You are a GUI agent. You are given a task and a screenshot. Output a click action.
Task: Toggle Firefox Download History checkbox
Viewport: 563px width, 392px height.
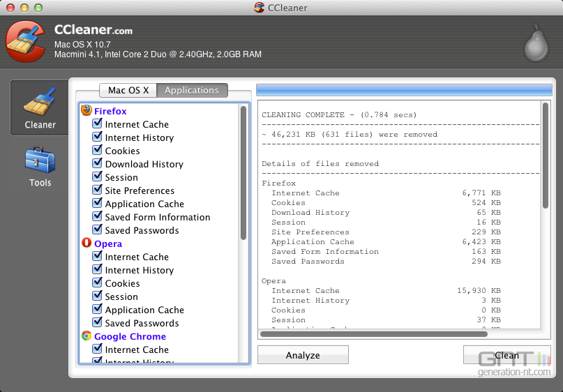(x=97, y=163)
